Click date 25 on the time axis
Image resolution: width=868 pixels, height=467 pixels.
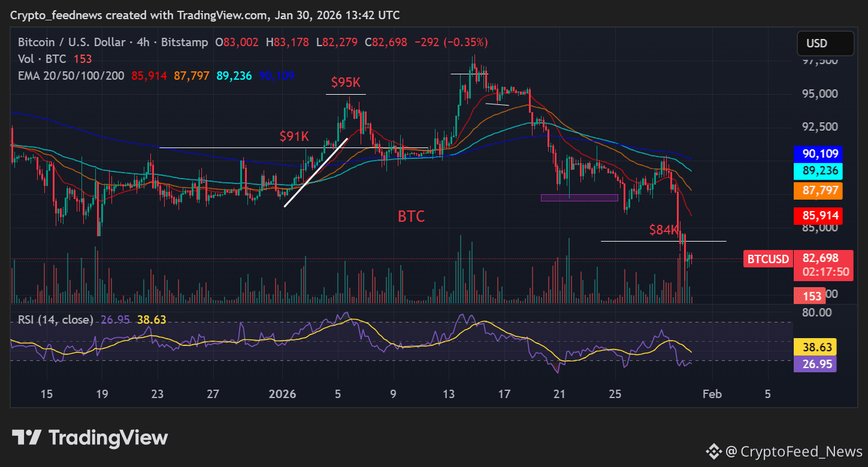[615, 394]
